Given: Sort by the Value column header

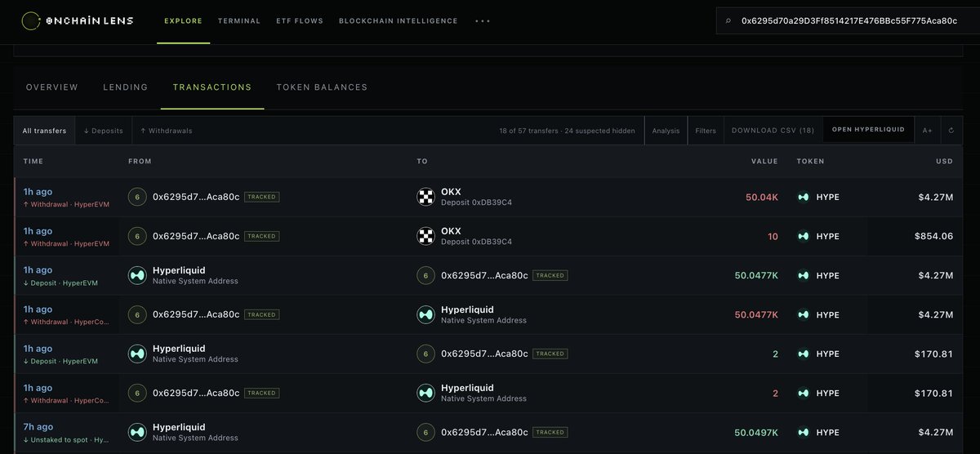Looking at the screenshot, I should (x=764, y=162).
